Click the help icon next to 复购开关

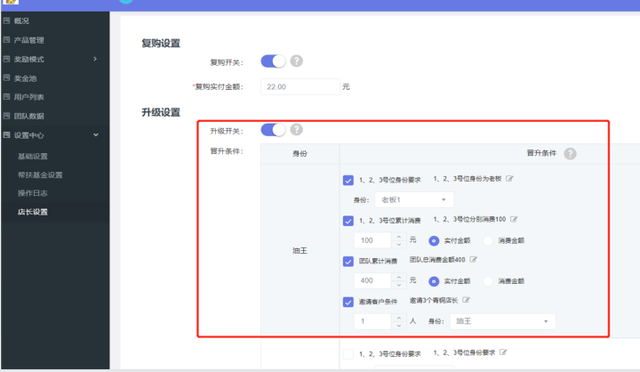pos(296,61)
